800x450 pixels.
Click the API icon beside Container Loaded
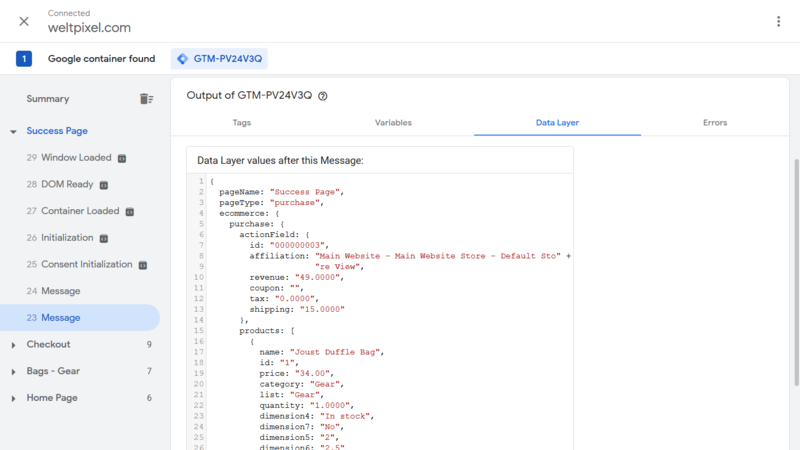click(130, 212)
